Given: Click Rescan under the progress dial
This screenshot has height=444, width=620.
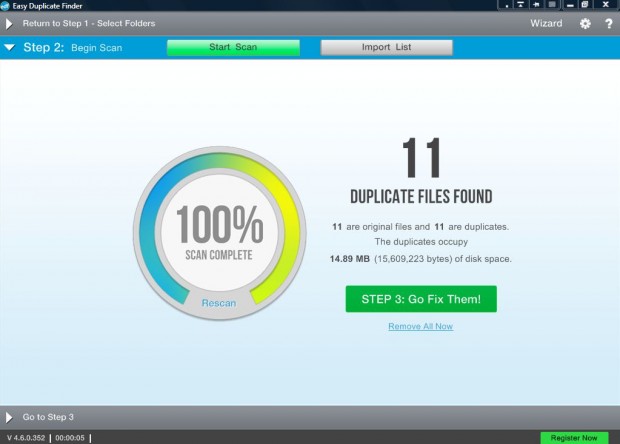Looking at the screenshot, I should tap(219, 303).
